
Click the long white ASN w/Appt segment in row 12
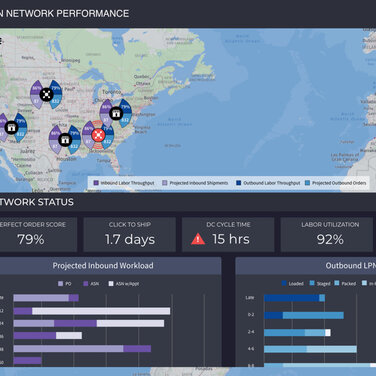[101, 311]
